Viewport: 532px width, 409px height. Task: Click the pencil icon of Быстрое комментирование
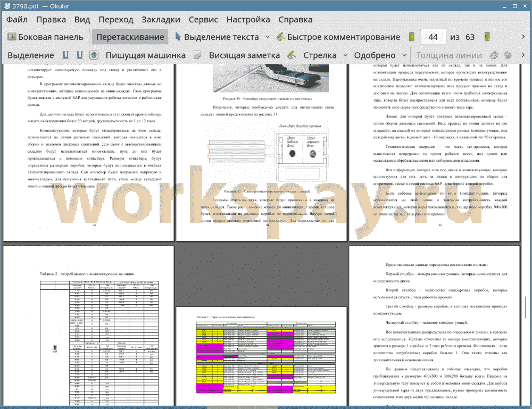coord(280,37)
